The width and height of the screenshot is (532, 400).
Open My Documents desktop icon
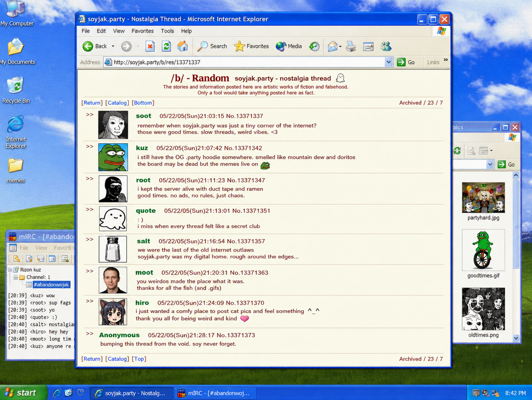click(x=17, y=52)
